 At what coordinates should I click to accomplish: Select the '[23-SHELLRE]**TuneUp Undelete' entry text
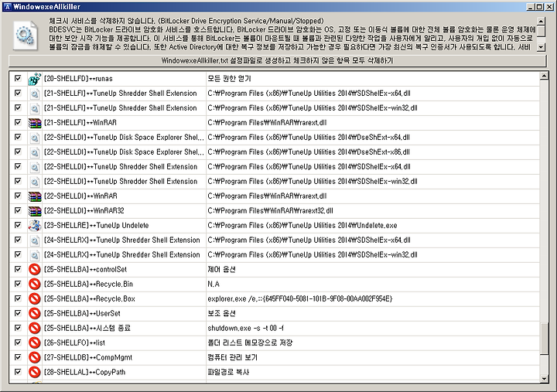click(x=96, y=226)
